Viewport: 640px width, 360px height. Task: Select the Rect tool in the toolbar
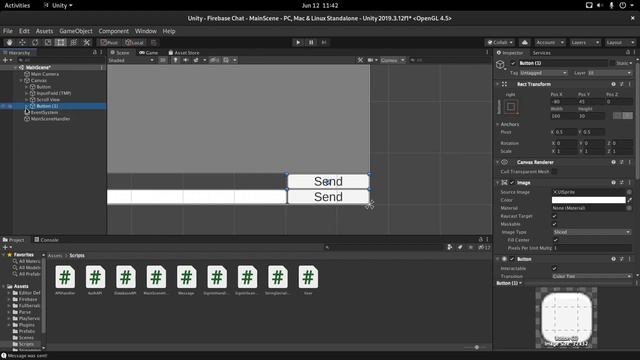click(60, 42)
